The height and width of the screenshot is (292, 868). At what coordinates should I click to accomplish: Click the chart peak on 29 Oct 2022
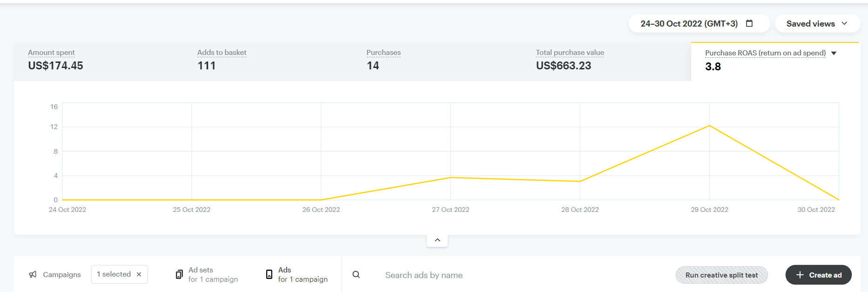click(709, 126)
